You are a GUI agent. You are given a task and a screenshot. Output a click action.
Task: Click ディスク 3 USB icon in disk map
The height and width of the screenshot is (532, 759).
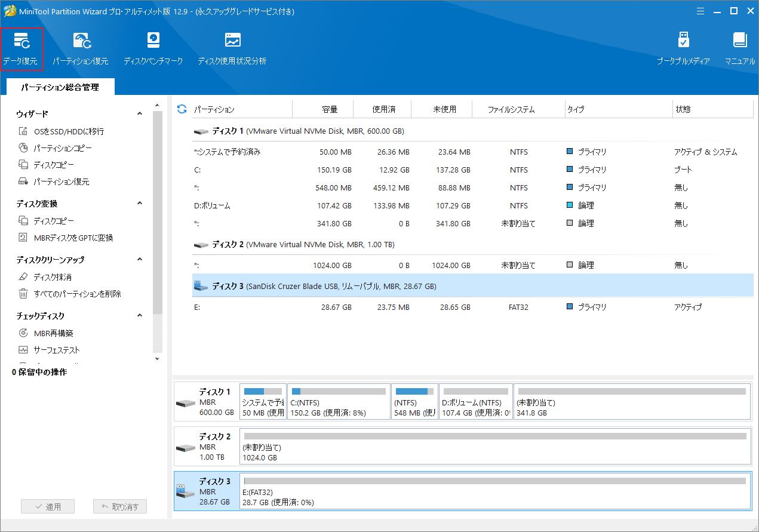point(185,491)
